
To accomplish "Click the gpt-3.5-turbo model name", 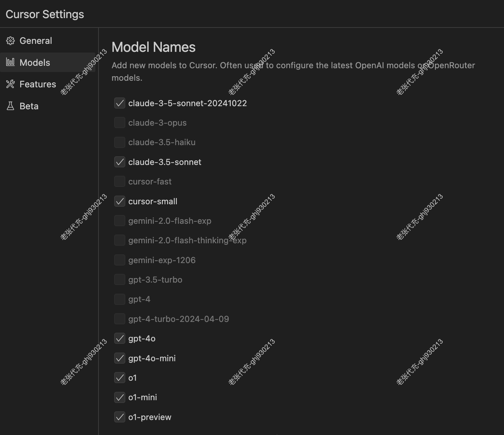I will (x=155, y=280).
